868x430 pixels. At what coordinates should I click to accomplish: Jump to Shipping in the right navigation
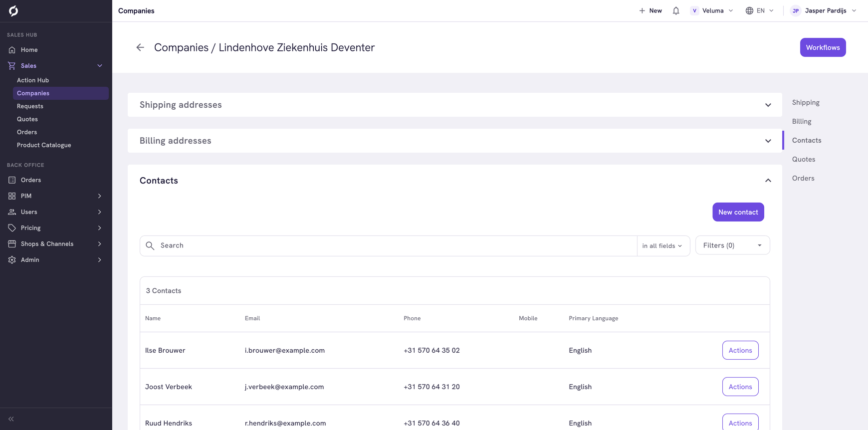806,102
